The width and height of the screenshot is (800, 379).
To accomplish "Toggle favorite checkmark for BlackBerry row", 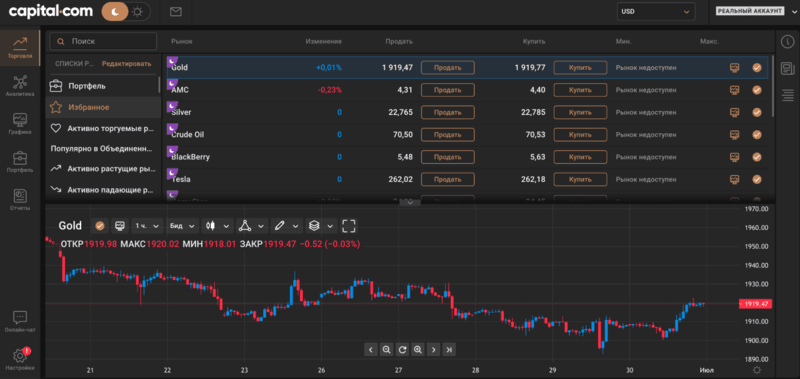I will tap(757, 157).
